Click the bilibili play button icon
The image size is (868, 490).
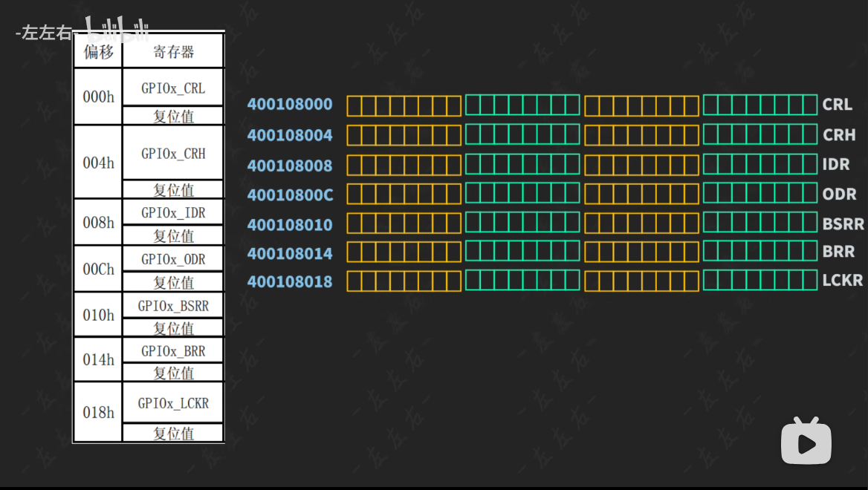tap(806, 442)
